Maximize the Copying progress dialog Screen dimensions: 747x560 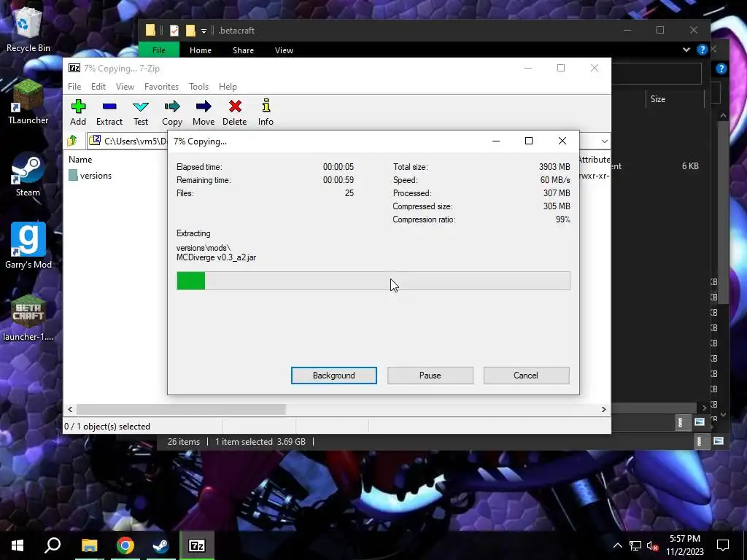click(528, 141)
